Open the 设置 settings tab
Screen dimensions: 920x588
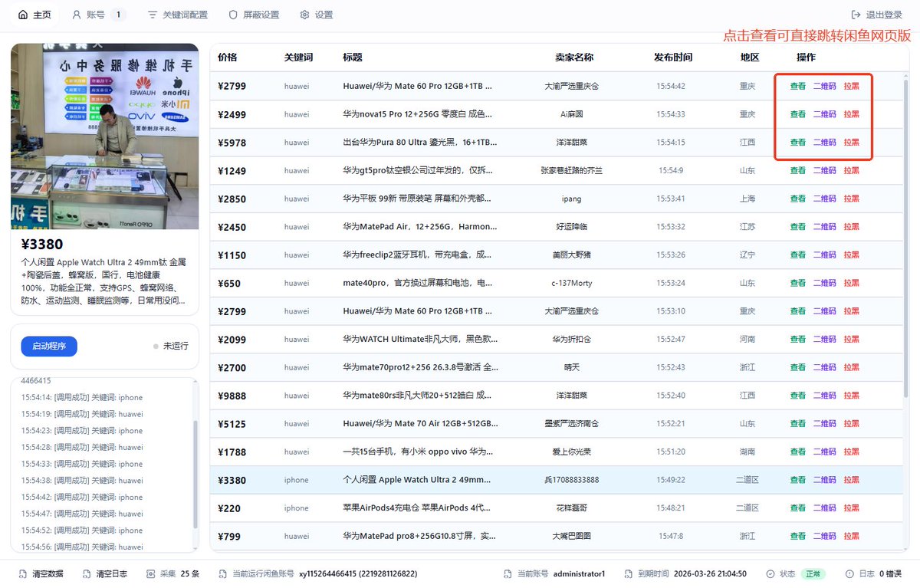(316, 15)
